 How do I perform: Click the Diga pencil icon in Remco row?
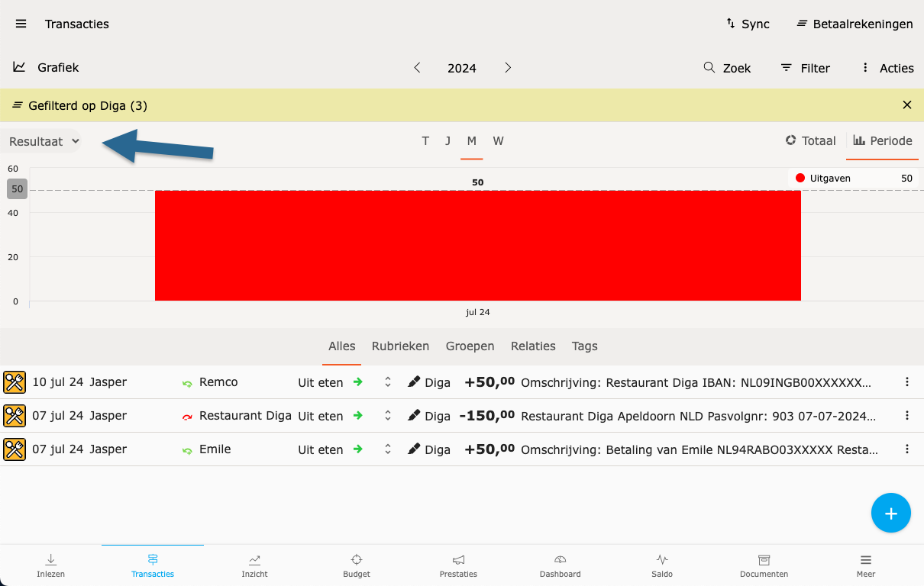point(414,382)
